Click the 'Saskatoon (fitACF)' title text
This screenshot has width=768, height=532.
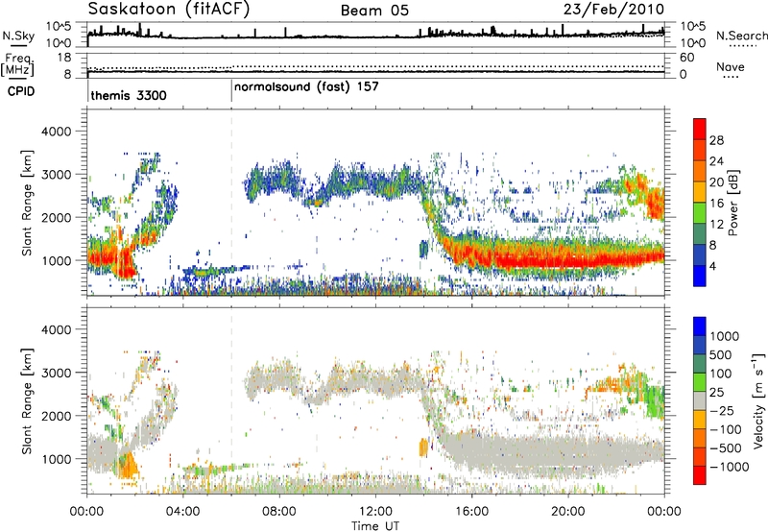tap(169, 9)
